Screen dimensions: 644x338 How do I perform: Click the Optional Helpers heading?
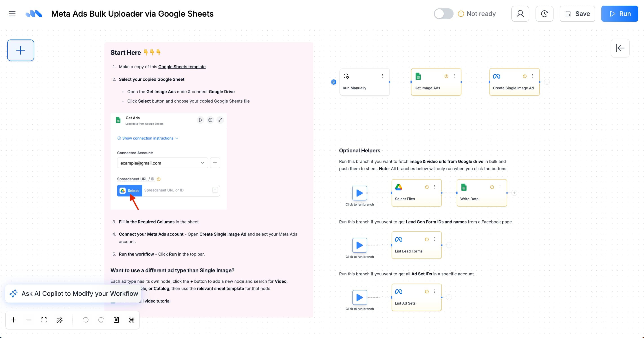359,151
